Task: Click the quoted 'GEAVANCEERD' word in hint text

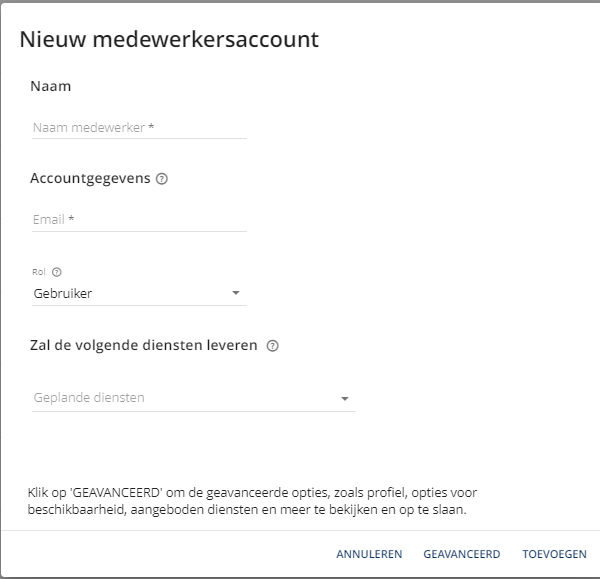Action: pos(116,493)
